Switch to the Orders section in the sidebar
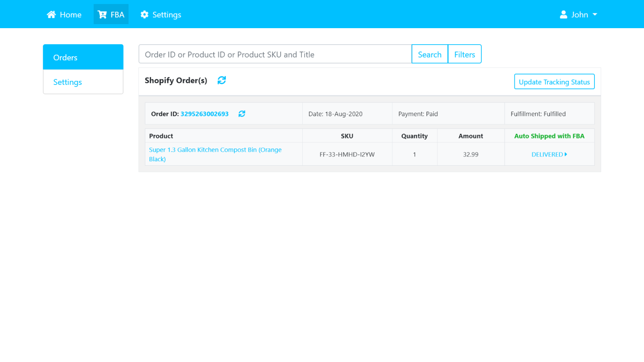 pos(65,57)
